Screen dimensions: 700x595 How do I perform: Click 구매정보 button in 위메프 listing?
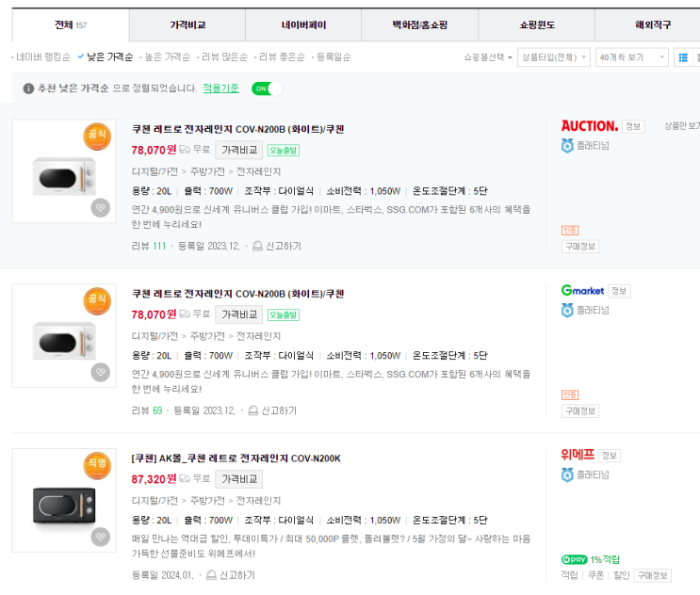(653, 576)
